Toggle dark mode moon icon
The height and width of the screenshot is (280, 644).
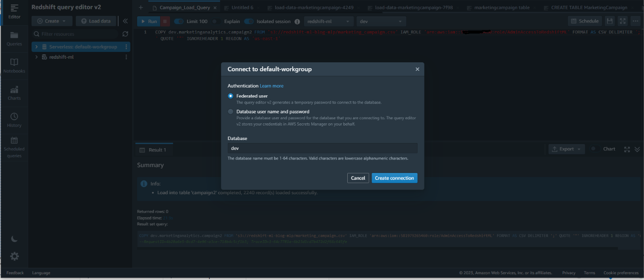tap(14, 239)
